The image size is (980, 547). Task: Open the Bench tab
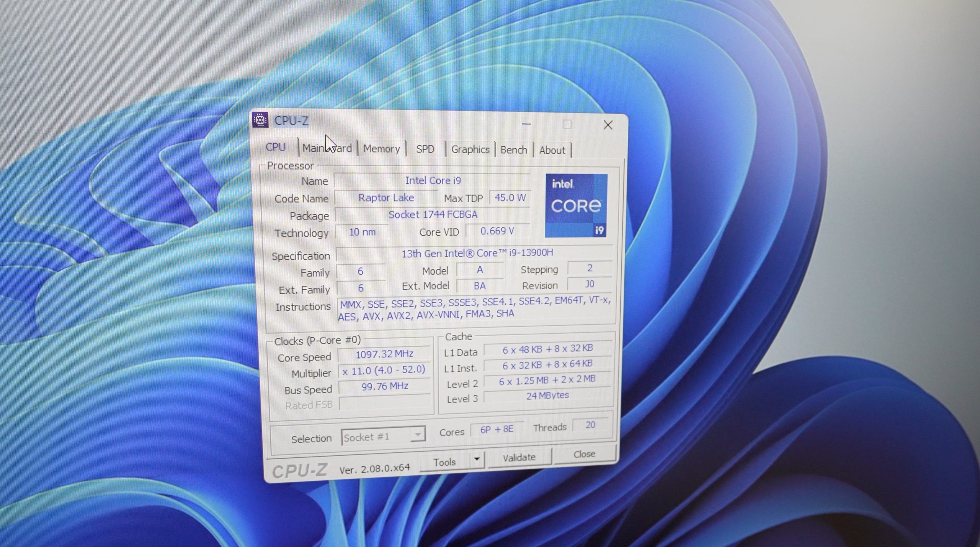click(513, 150)
